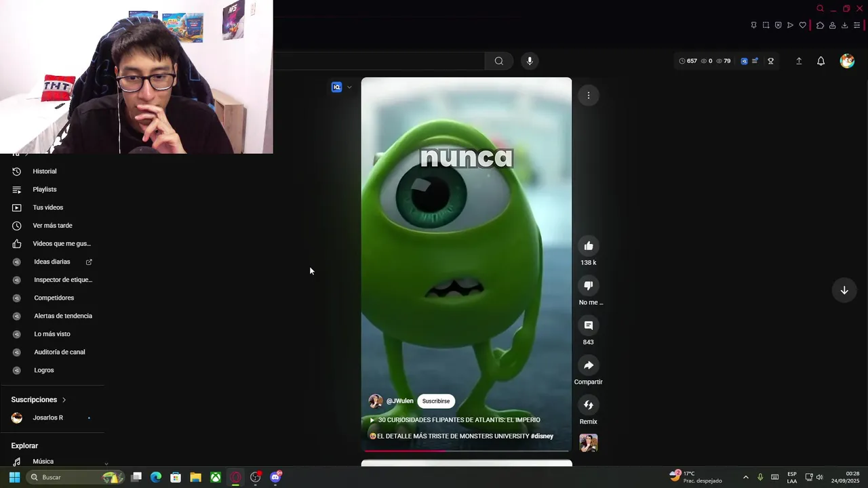The image size is (868, 488).
Task: Click the vidIQ trophy icon
Action: (770, 61)
